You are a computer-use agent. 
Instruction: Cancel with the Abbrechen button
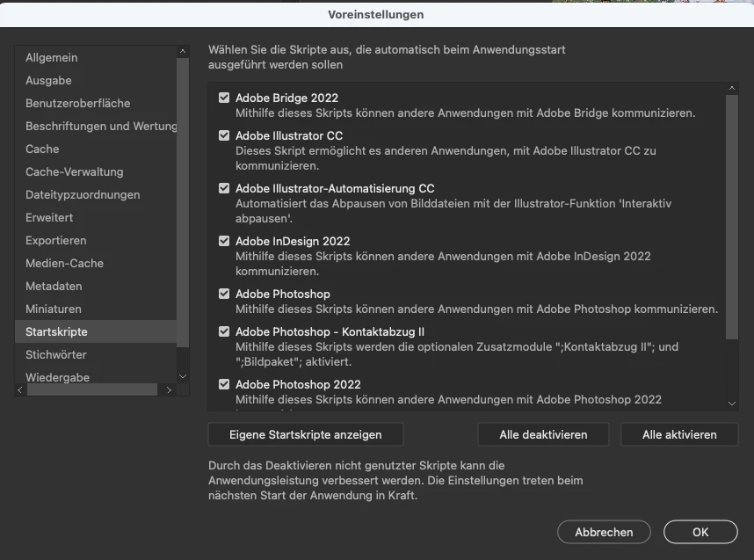(x=604, y=532)
